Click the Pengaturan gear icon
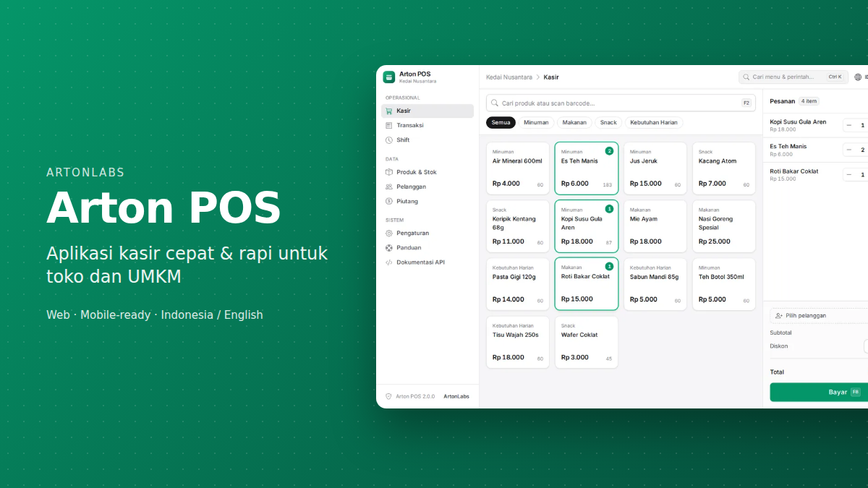This screenshot has width=868, height=488. point(389,233)
